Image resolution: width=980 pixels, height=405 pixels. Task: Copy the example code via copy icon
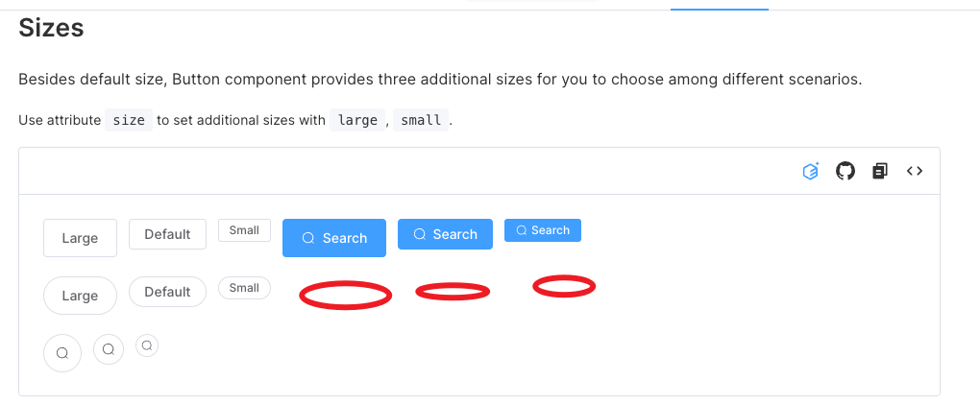click(x=880, y=171)
